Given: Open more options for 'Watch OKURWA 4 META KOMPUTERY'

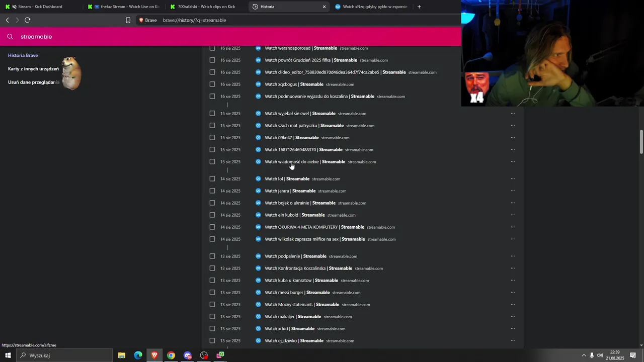Looking at the screenshot, I should point(513,227).
